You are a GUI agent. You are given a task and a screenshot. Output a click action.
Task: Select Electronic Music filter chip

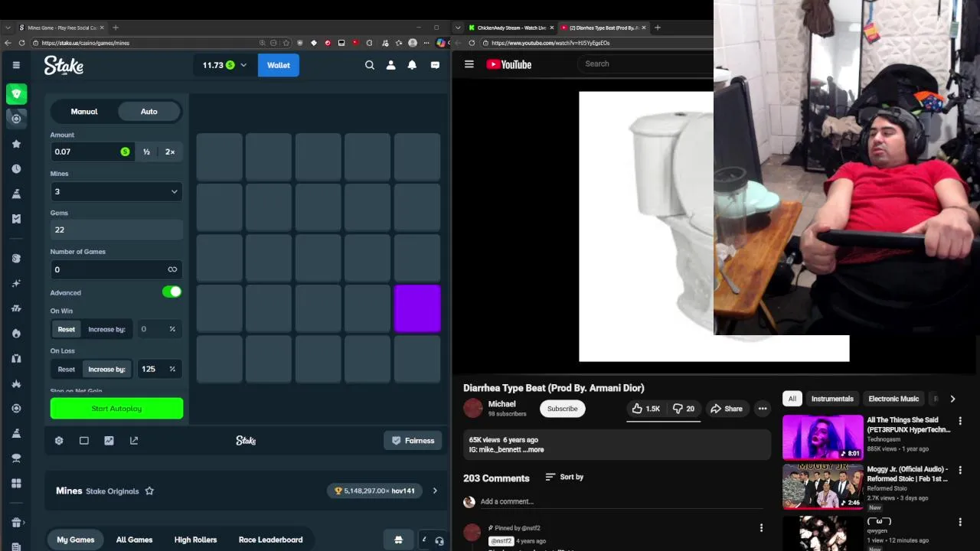pos(893,399)
